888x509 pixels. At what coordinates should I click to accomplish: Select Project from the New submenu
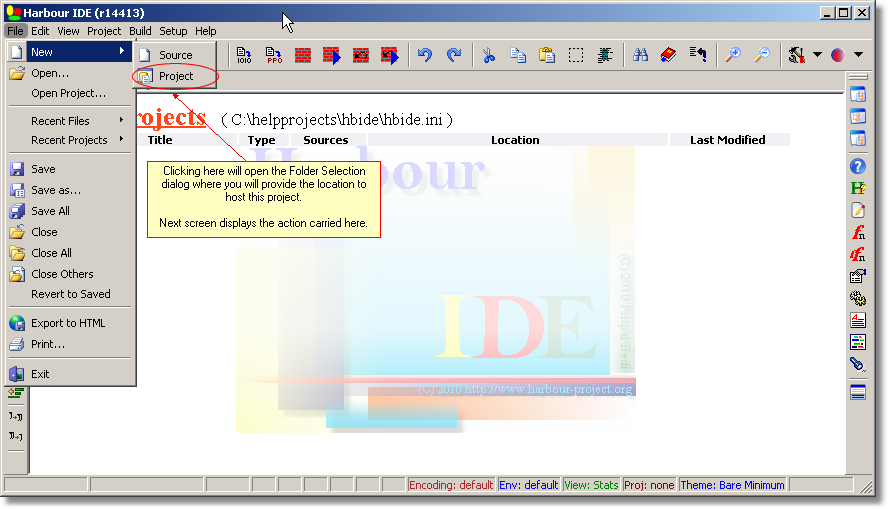click(176, 76)
